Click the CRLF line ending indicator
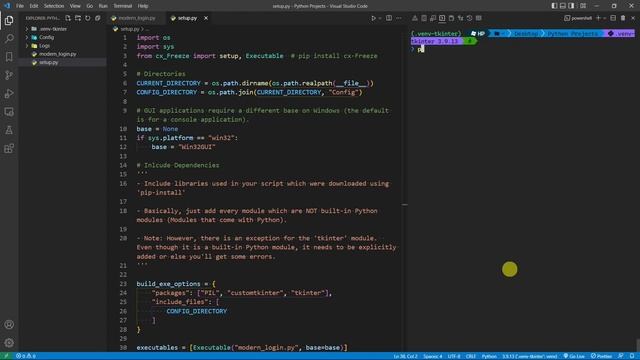Image resolution: width=640 pixels, height=360 pixels. click(x=471, y=356)
